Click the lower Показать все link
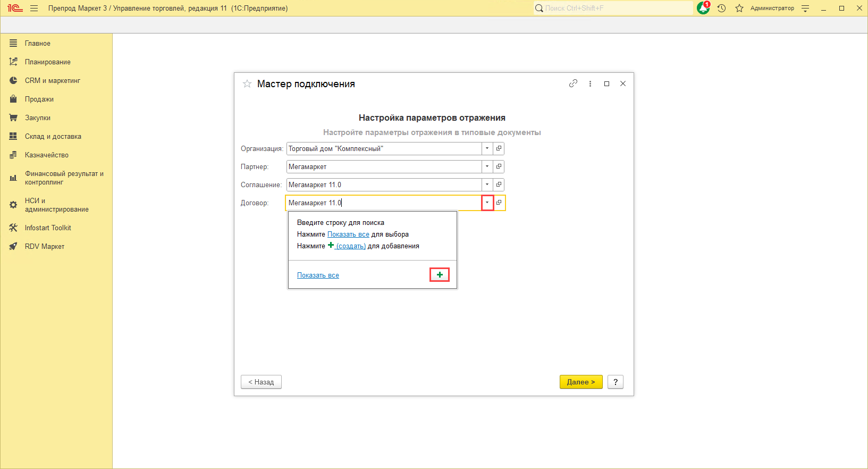Screen dimensions: 868x469 click(318, 275)
